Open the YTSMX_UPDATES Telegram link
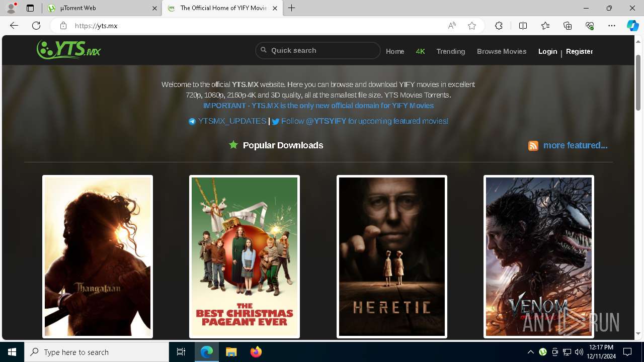 (232, 121)
